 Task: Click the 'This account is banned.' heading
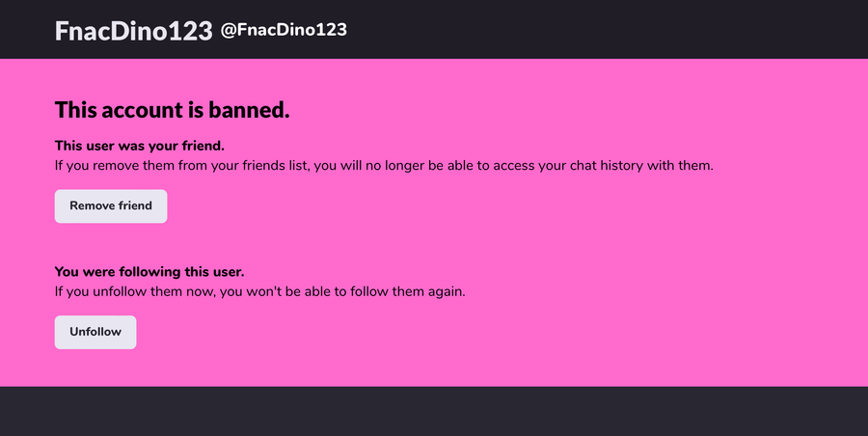(x=172, y=110)
